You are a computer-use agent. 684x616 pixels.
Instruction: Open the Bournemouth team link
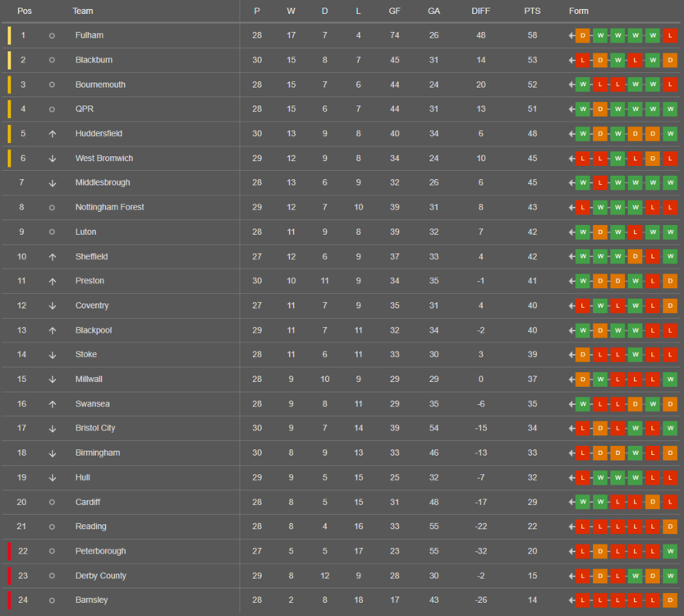click(x=100, y=85)
